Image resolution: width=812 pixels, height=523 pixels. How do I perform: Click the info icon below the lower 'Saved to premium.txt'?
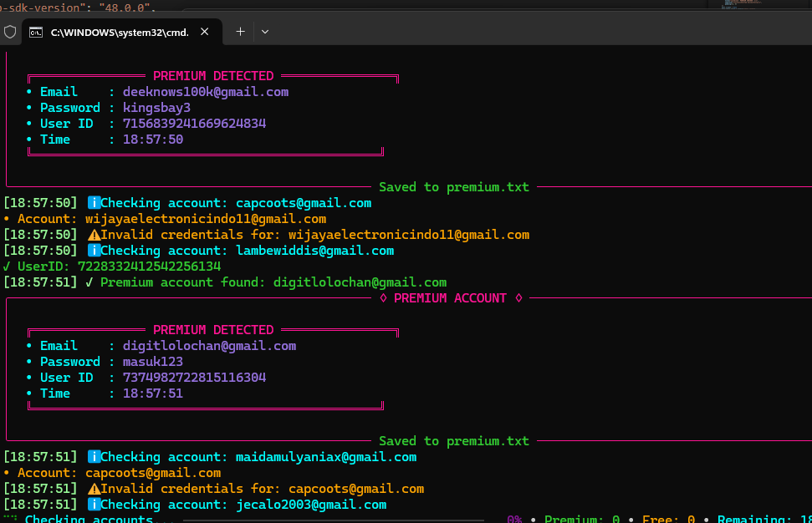(x=94, y=457)
